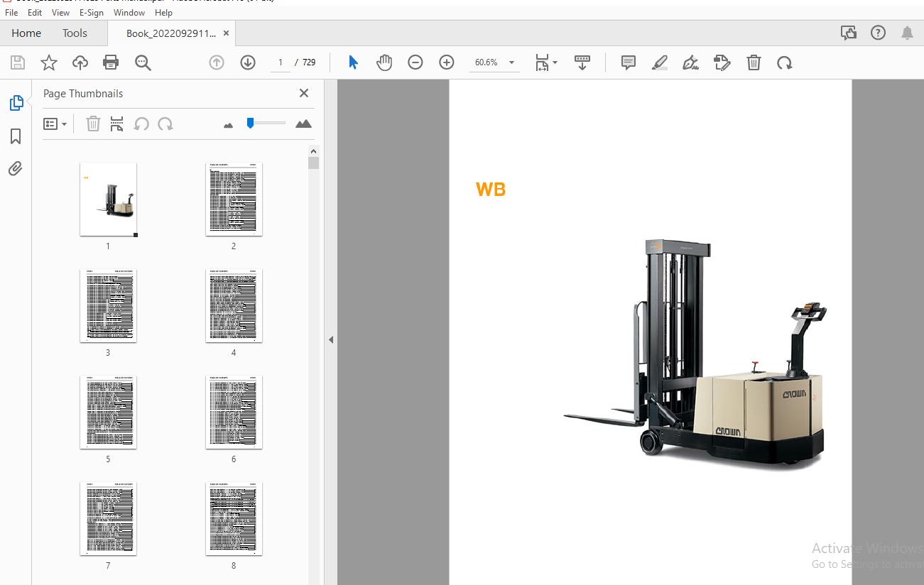
Task: Open fit page options dropdown
Action: (545, 62)
